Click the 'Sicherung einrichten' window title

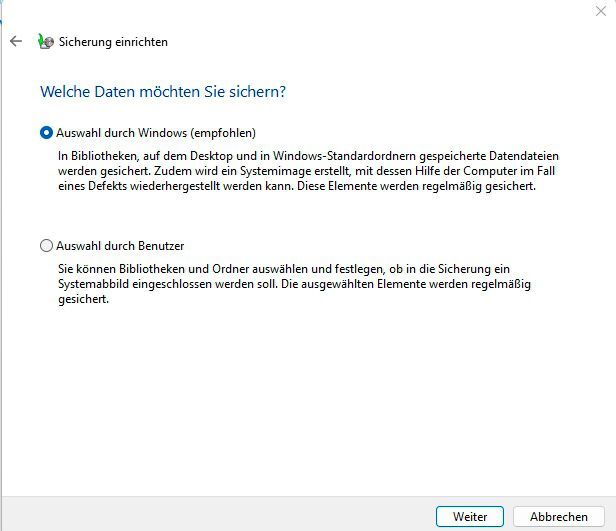pos(113,42)
